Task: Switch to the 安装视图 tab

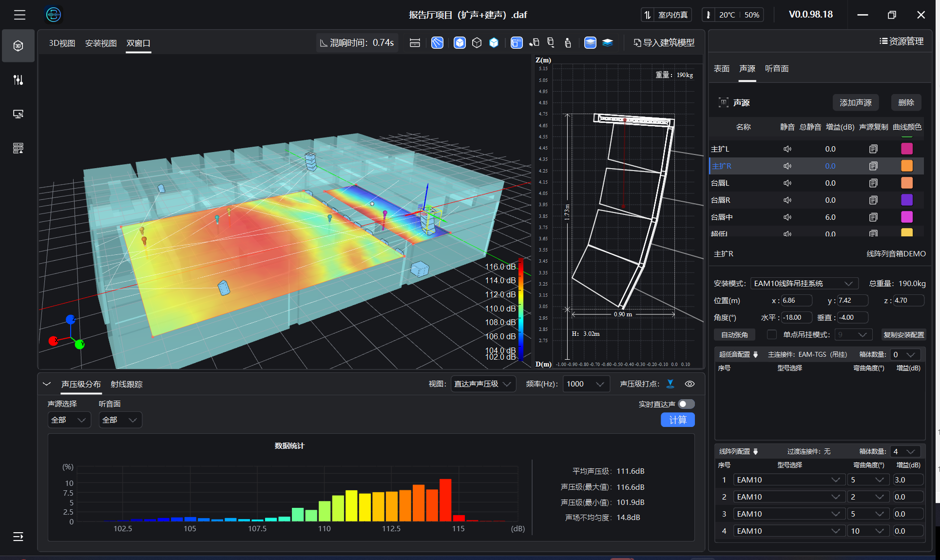Action: pyautogui.click(x=101, y=43)
